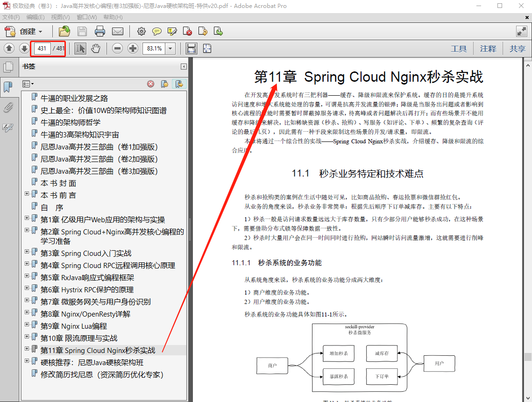Click scrollbar up arrow of document
532x402 pixels.
click(528, 64)
